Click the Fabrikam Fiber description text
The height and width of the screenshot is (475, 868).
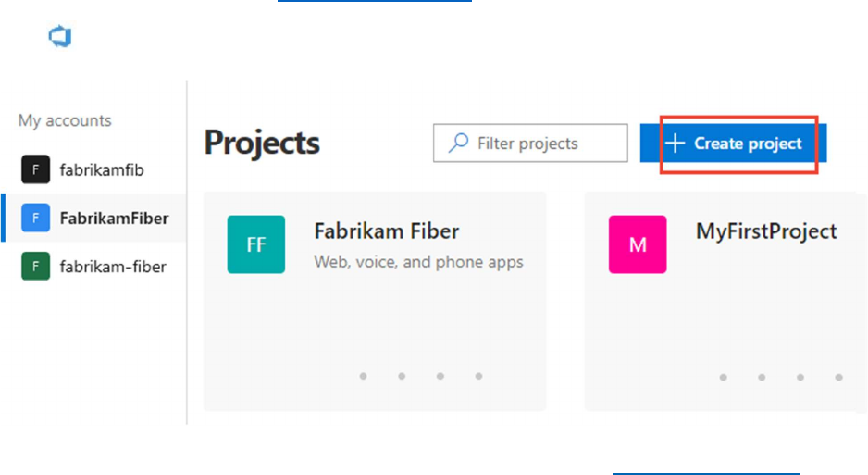pyautogui.click(x=418, y=262)
